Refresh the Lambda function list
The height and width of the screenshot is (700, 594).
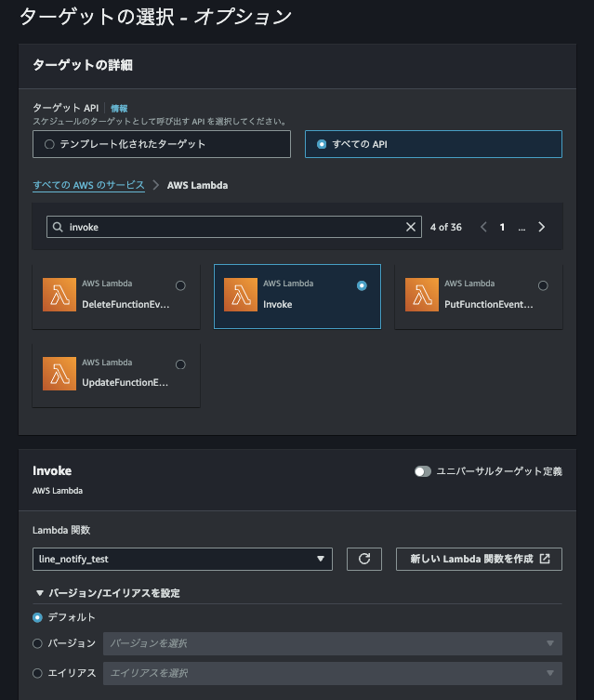[x=364, y=559]
